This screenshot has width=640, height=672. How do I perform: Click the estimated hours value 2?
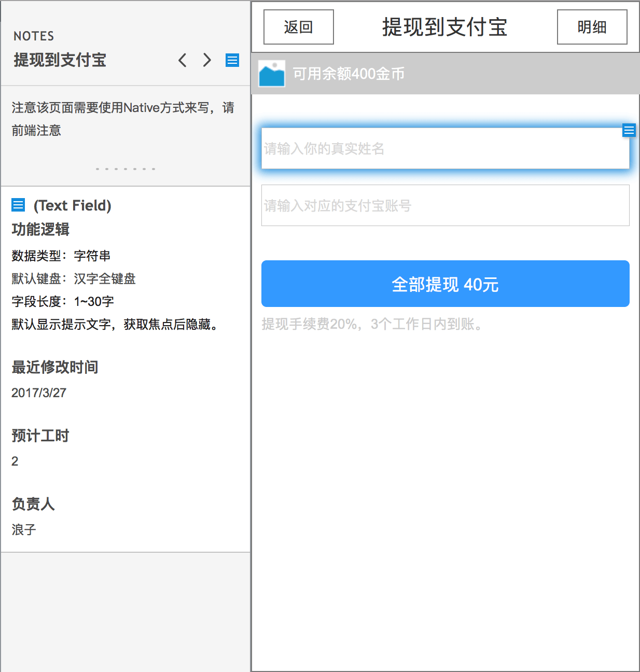point(15,461)
